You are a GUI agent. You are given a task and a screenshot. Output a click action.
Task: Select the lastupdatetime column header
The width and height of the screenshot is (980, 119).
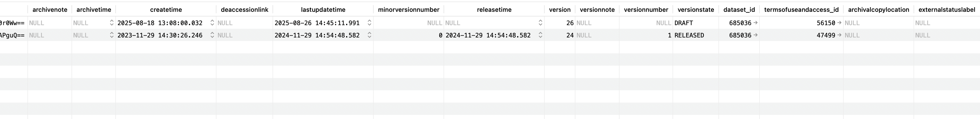point(323,9)
